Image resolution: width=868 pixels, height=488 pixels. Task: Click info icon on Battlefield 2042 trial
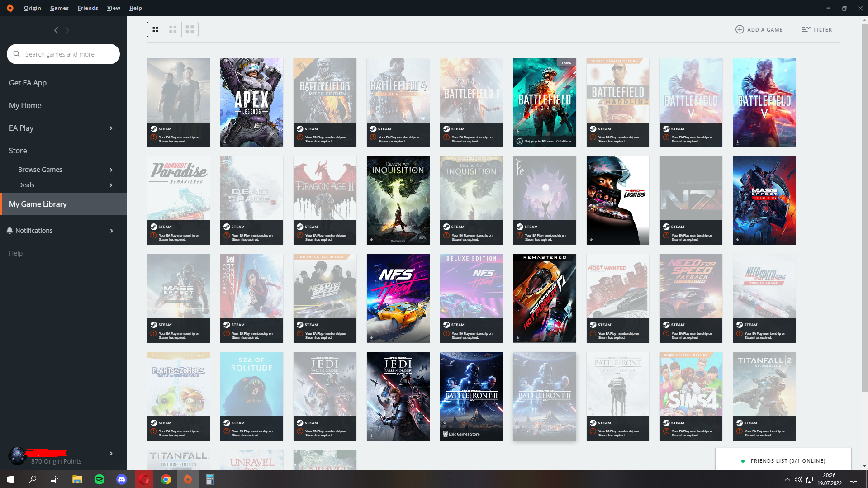click(520, 141)
